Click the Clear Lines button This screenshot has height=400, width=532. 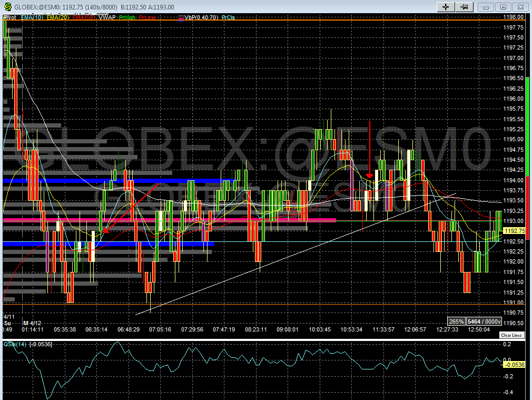pyautogui.click(x=511, y=335)
